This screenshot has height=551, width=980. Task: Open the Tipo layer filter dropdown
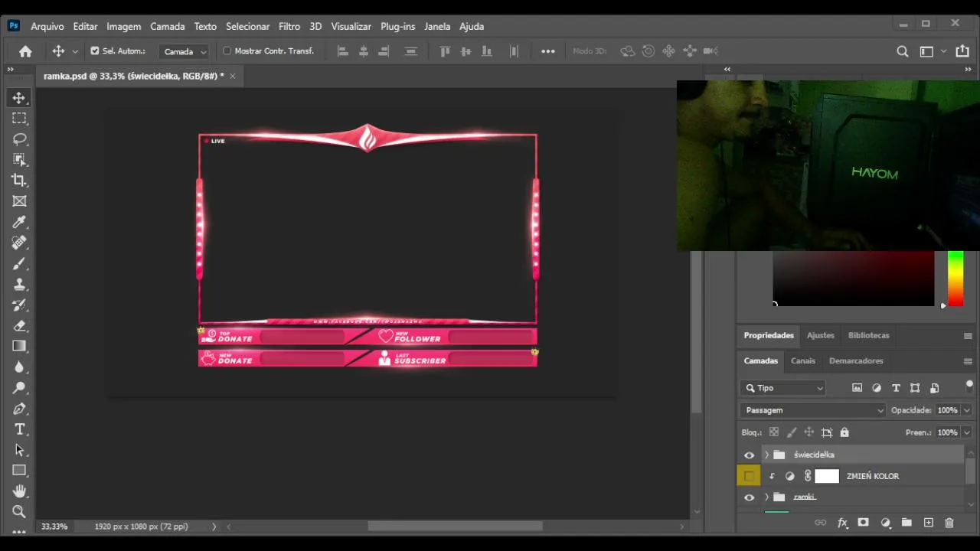pyautogui.click(x=782, y=388)
